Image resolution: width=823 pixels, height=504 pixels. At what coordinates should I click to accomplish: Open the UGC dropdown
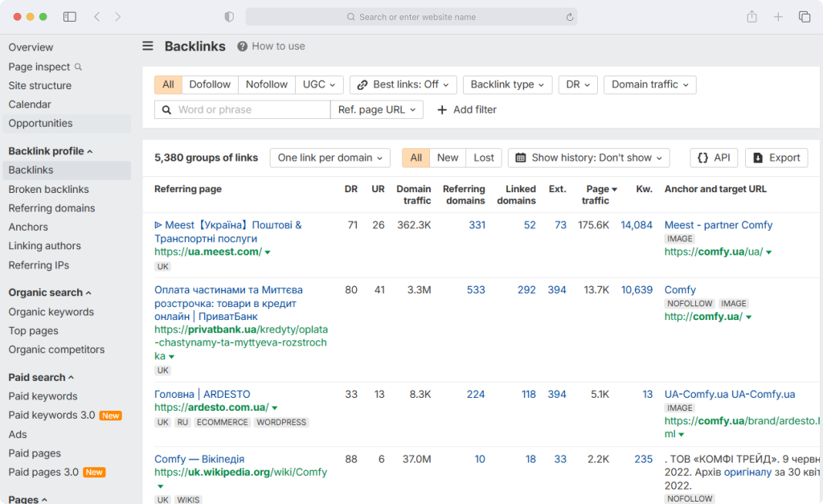[x=319, y=84]
